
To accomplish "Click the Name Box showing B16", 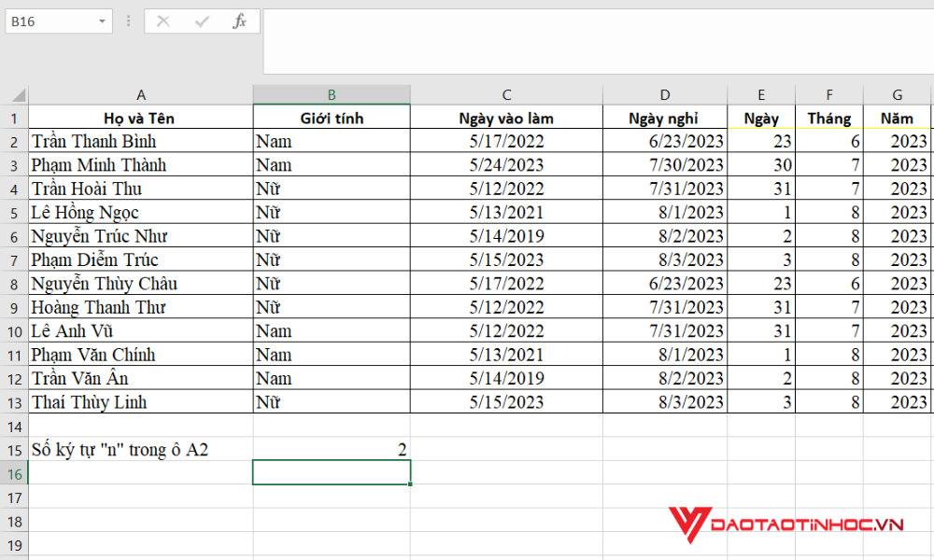I will tap(51, 22).
